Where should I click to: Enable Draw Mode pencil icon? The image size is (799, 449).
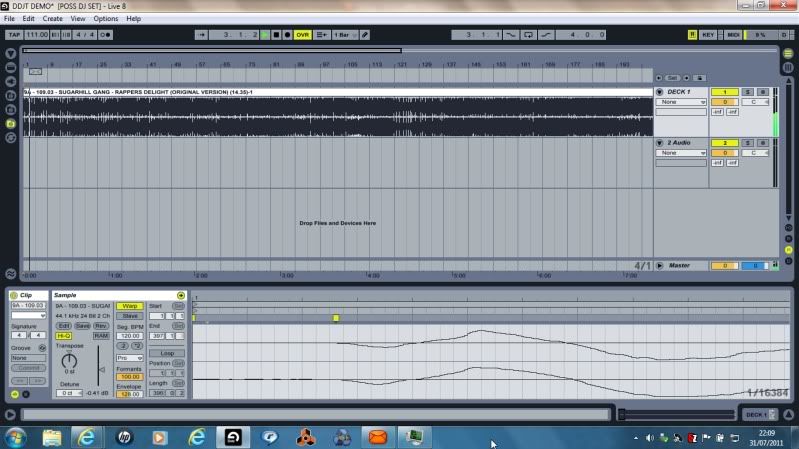coord(365,34)
